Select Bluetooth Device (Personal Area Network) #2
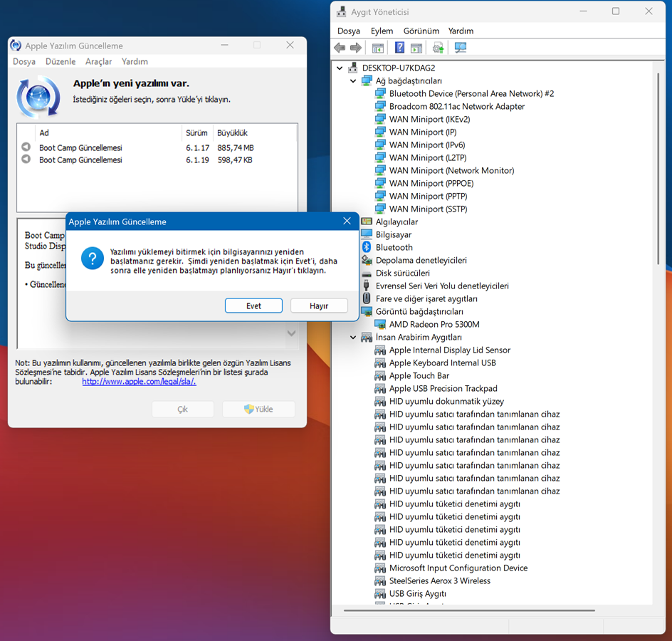672x641 pixels. click(x=471, y=93)
